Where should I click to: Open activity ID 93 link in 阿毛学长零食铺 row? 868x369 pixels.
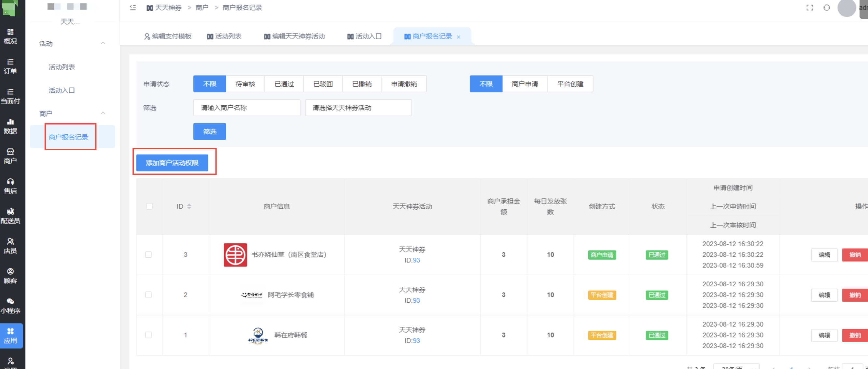(x=416, y=300)
